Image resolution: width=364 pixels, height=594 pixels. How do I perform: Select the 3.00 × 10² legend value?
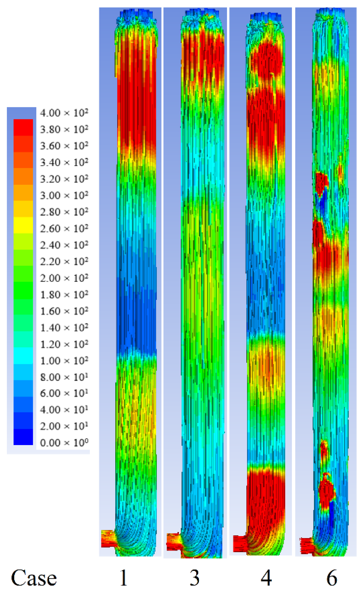pos(64,195)
